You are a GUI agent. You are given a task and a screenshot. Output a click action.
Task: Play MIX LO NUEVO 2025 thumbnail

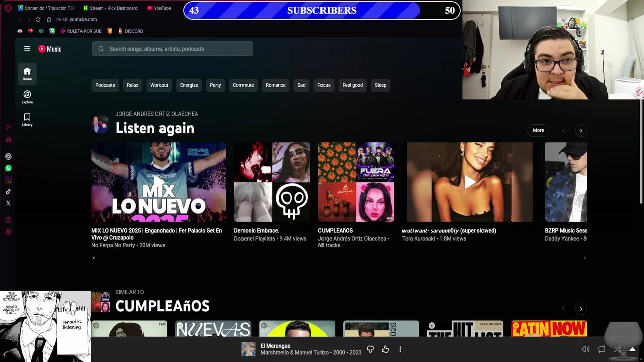[158, 182]
